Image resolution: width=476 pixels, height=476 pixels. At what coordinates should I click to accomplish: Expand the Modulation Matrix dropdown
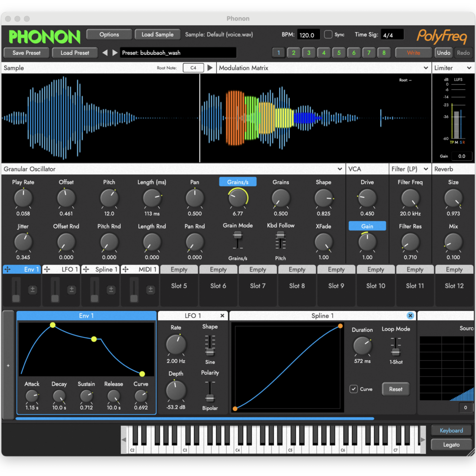tap(426, 68)
